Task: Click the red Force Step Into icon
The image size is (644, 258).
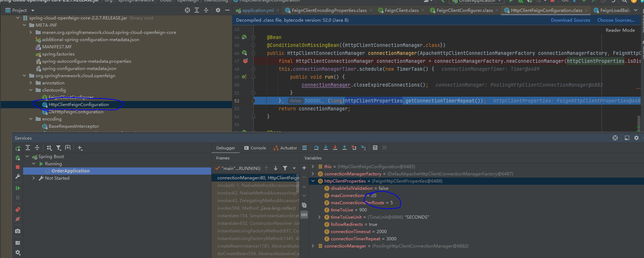Action: click(x=335, y=148)
